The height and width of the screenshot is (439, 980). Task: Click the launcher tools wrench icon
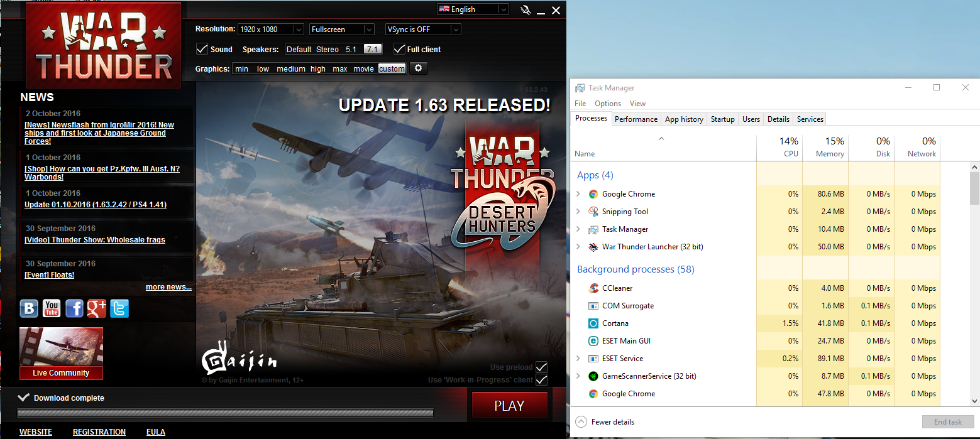pyautogui.click(x=526, y=9)
